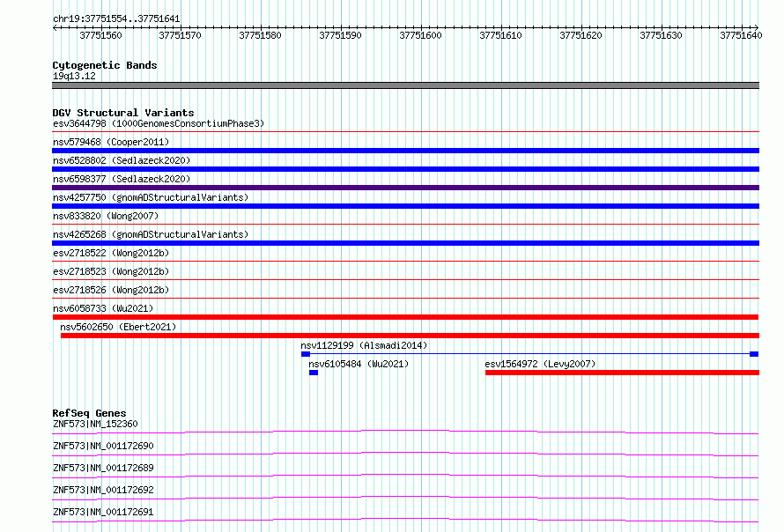The width and height of the screenshot is (784, 532).
Task: Click the 37751570 ruler position
Action: (180, 35)
